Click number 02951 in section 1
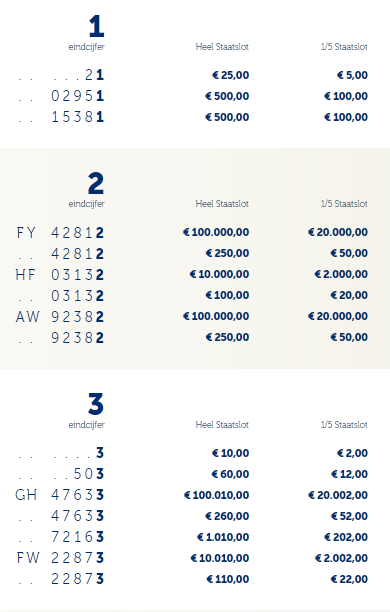 [77, 96]
